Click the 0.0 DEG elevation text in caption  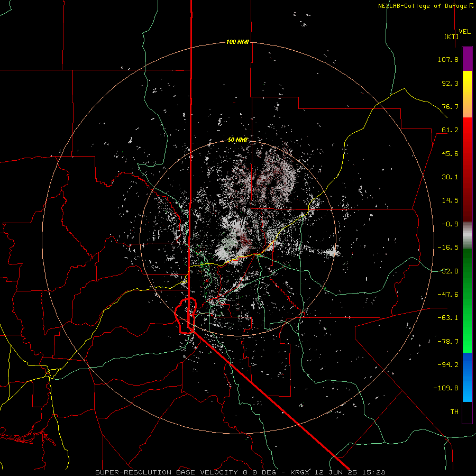261,472
